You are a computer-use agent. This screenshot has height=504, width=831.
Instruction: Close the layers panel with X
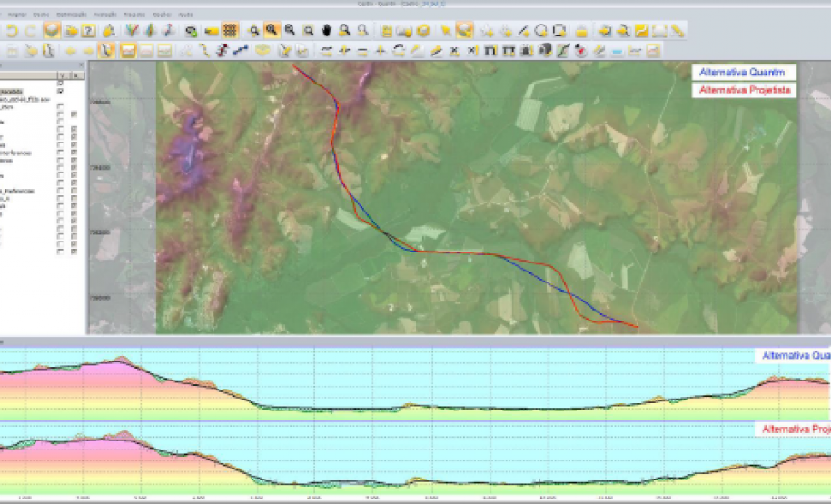(80, 64)
